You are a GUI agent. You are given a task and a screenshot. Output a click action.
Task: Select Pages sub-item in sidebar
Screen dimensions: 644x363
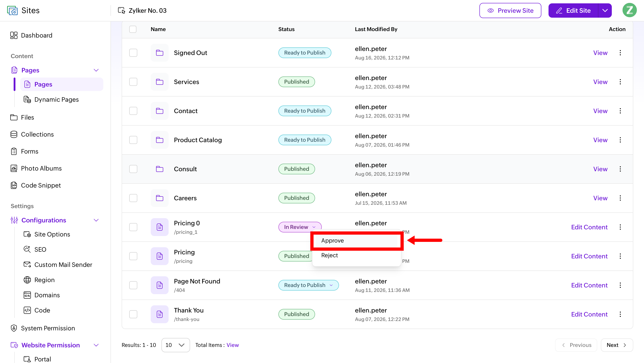pos(62,84)
